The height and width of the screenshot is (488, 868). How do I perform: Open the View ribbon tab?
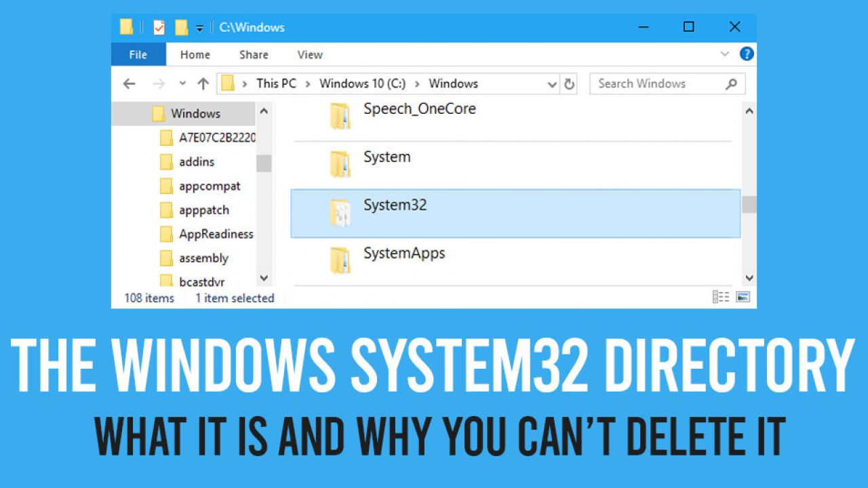310,55
